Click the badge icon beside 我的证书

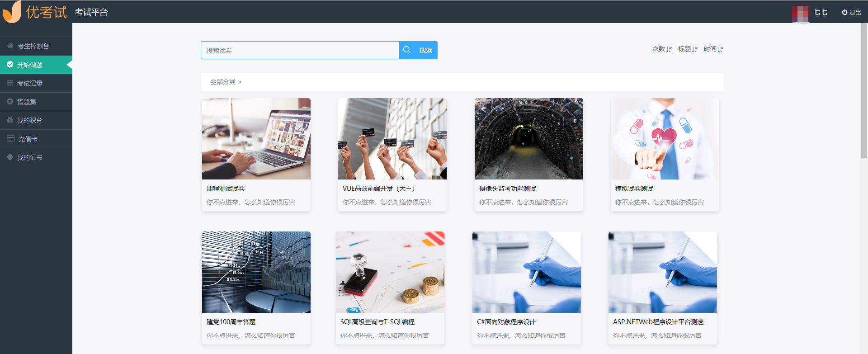10,157
